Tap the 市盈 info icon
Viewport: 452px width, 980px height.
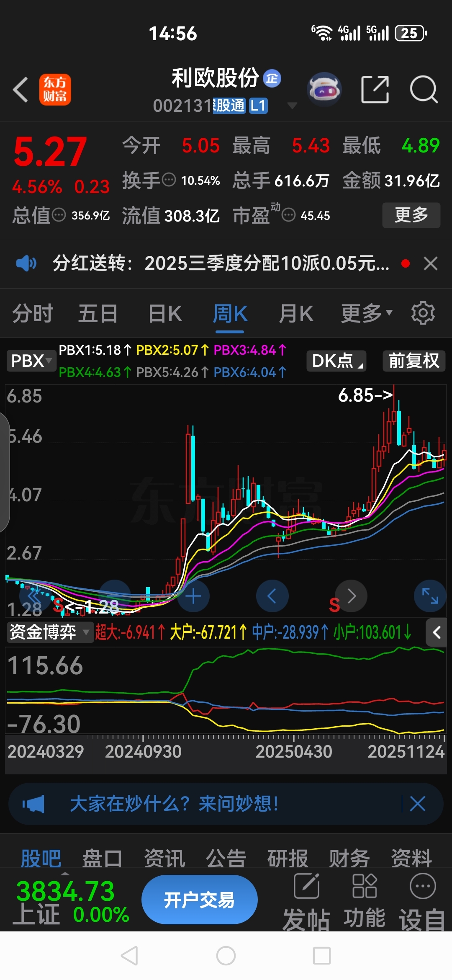point(288,215)
